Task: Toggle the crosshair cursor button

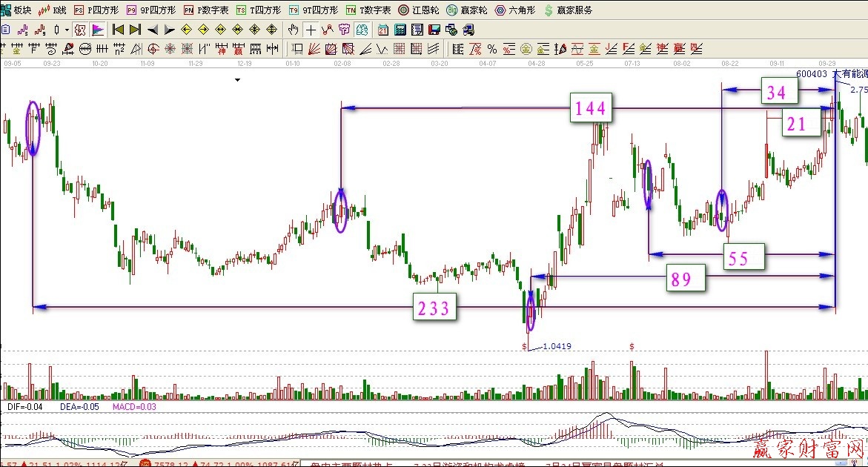Action: click(310, 30)
